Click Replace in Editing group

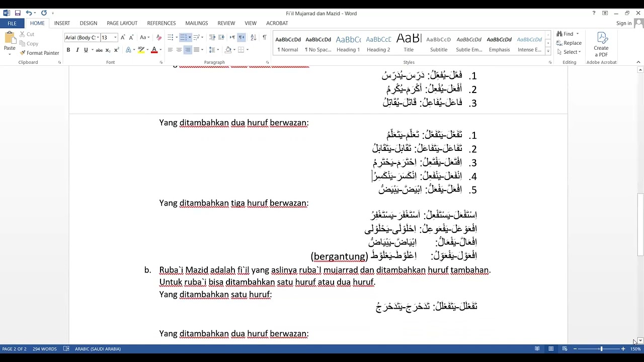569,43
